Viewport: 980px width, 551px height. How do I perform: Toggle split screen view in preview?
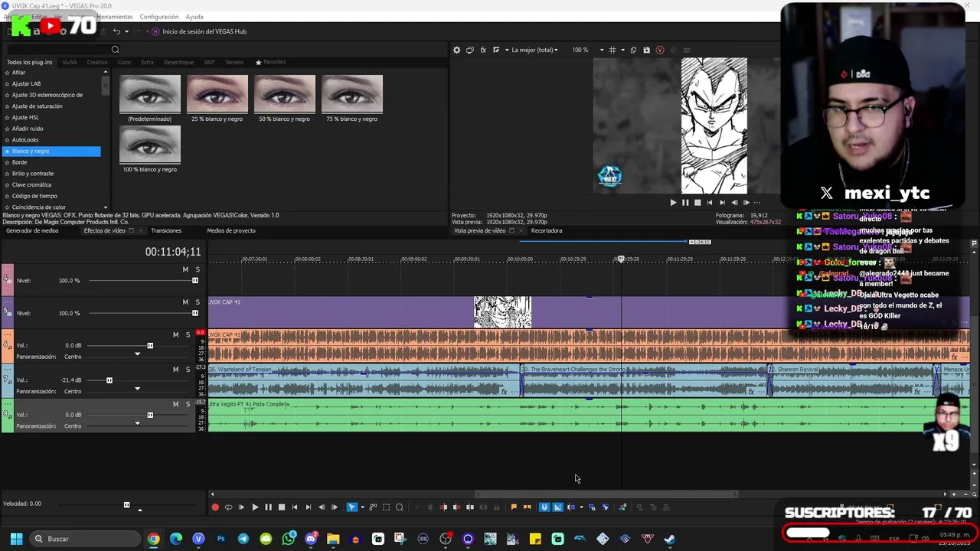pyautogui.click(x=496, y=50)
